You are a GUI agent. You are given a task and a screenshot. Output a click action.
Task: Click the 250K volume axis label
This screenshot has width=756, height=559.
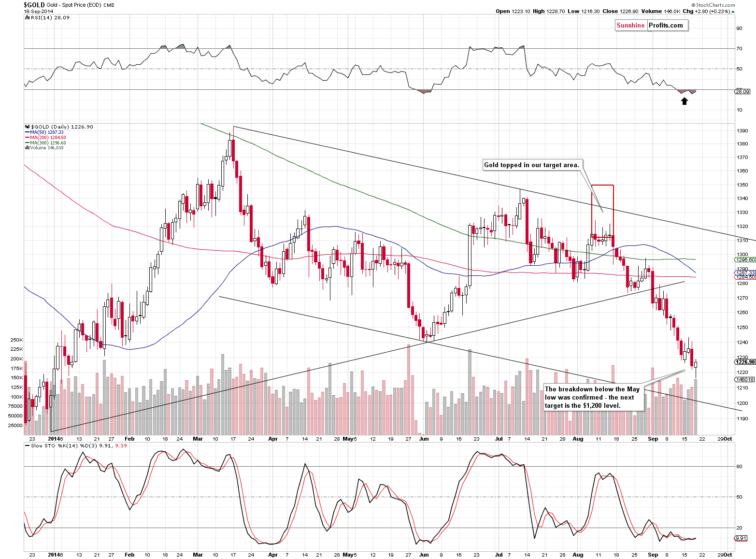(16, 340)
